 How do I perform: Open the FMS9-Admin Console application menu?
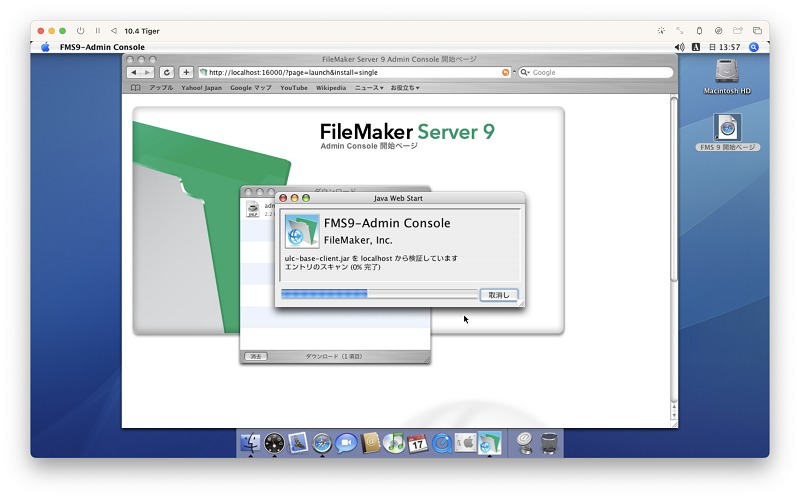pos(102,47)
